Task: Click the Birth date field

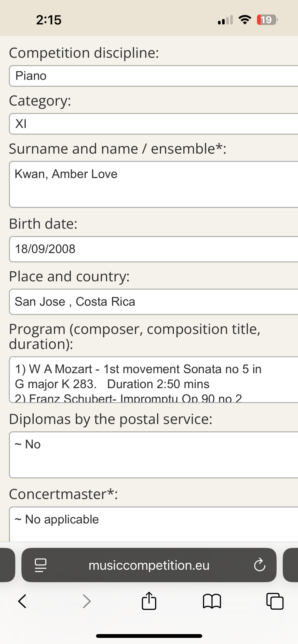Action: coord(153,249)
